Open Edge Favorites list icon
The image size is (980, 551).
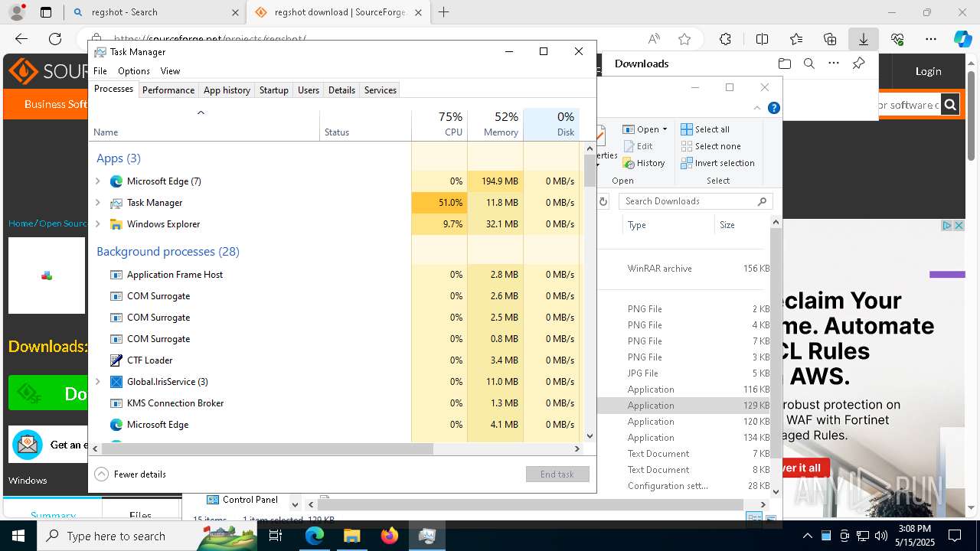pos(796,39)
